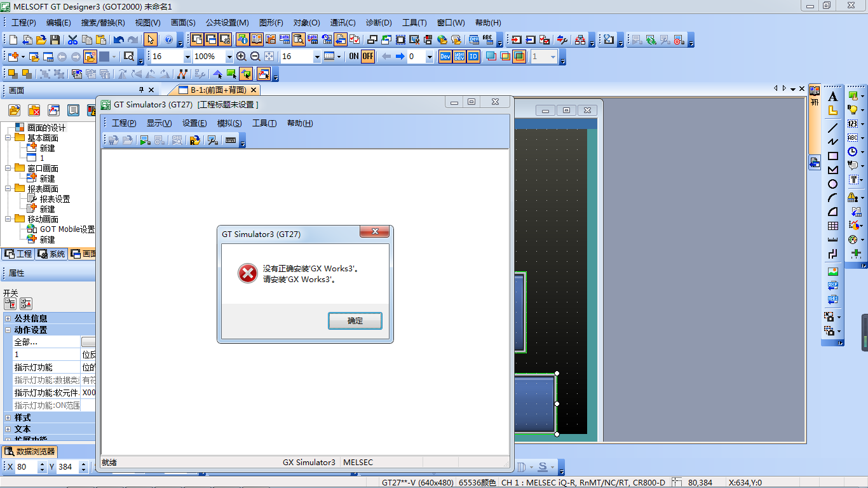Select 画面的设计 in the screen tree

coord(46,128)
